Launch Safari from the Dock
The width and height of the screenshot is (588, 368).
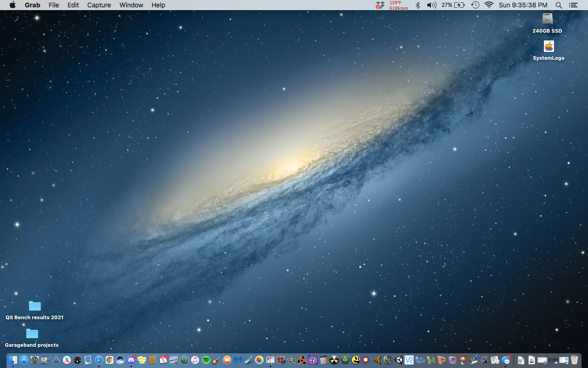click(x=99, y=360)
